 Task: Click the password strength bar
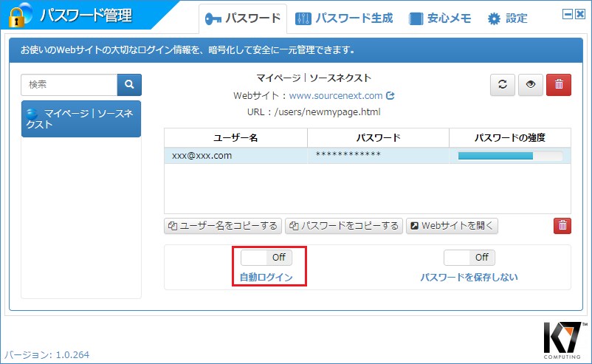click(510, 156)
